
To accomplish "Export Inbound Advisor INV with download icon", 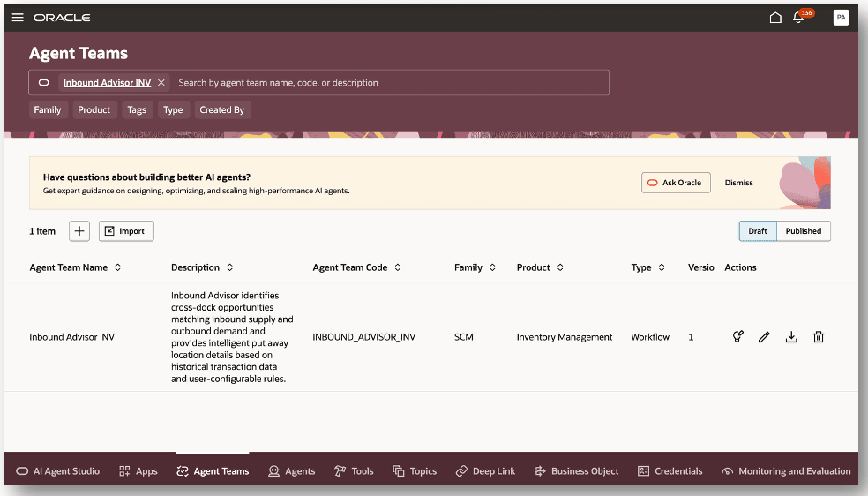I will (x=791, y=336).
